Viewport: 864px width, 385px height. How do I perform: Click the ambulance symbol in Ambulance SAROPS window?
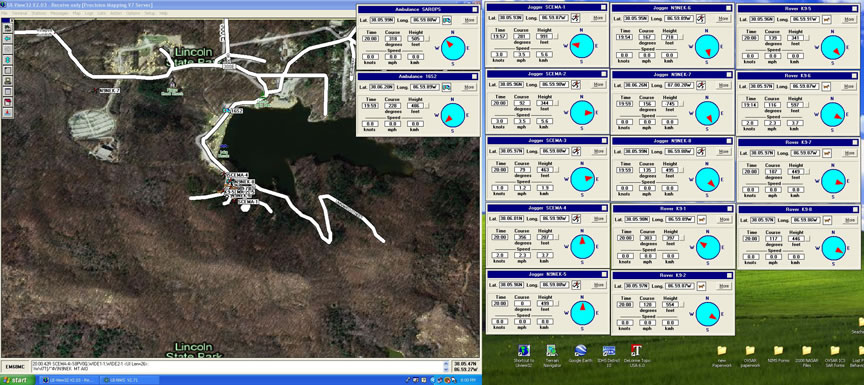(x=447, y=20)
